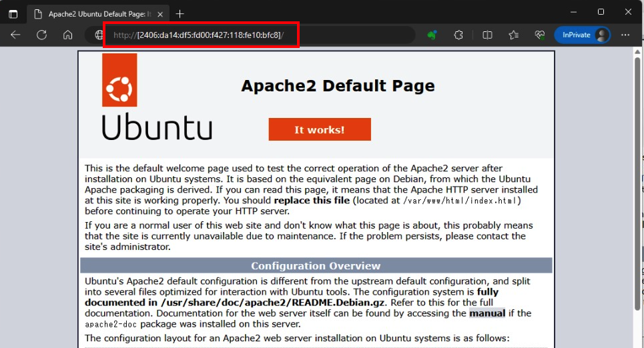Open the Extensions puzzle icon

458,35
